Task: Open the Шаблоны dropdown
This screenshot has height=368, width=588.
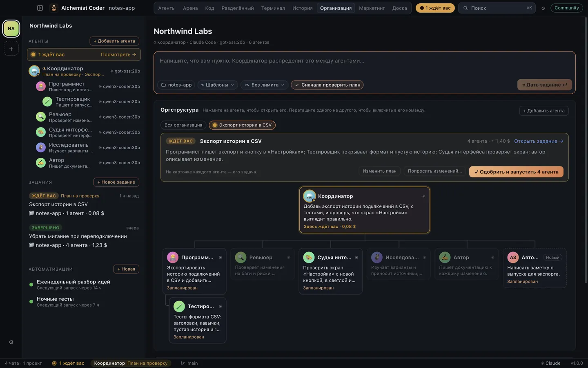Action: point(218,85)
